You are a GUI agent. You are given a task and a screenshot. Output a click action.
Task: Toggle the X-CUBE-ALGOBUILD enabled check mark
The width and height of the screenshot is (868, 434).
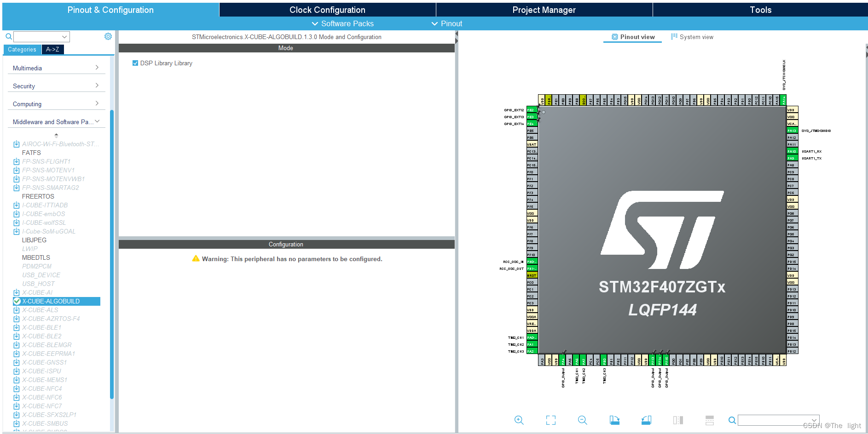pyautogui.click(x=17, y=301)
